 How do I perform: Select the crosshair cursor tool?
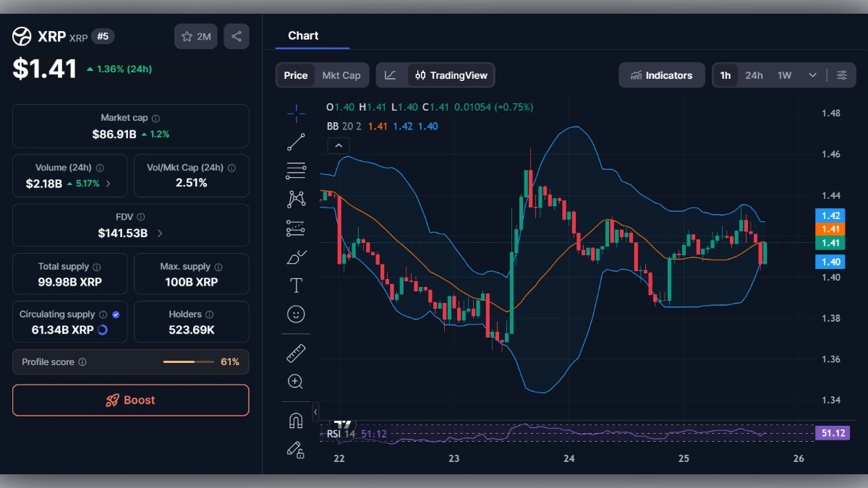coord(296,112)
